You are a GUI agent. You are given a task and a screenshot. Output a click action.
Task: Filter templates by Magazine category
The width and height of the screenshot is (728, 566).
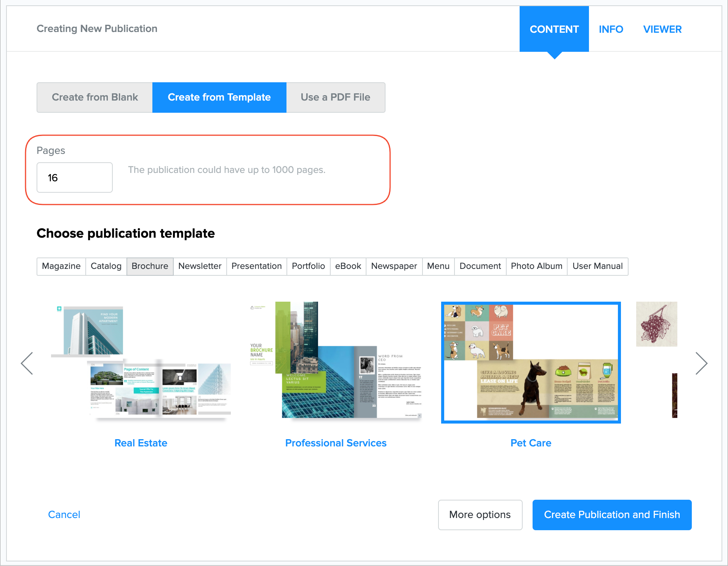[x=61, y=266]
